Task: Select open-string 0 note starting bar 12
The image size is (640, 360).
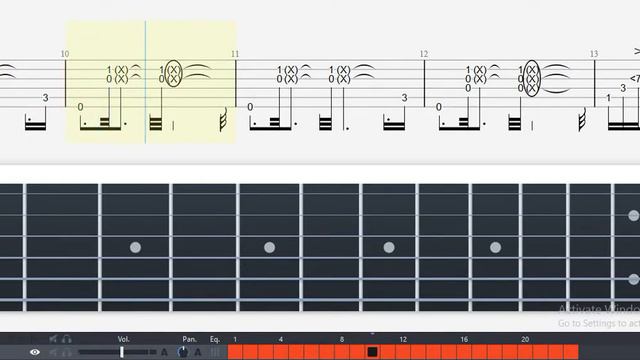Action: point(438,107)
